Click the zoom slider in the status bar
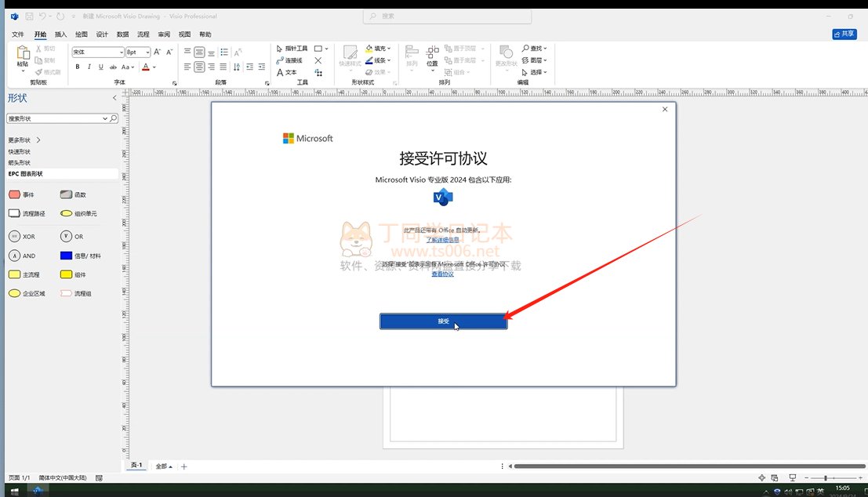The width and height of the screenshot is (868, 497). (x=828, y=477)
